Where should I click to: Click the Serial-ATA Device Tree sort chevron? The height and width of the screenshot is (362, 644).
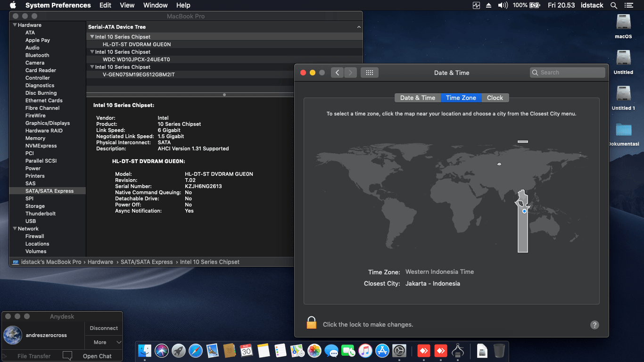(x=359, y=27)
